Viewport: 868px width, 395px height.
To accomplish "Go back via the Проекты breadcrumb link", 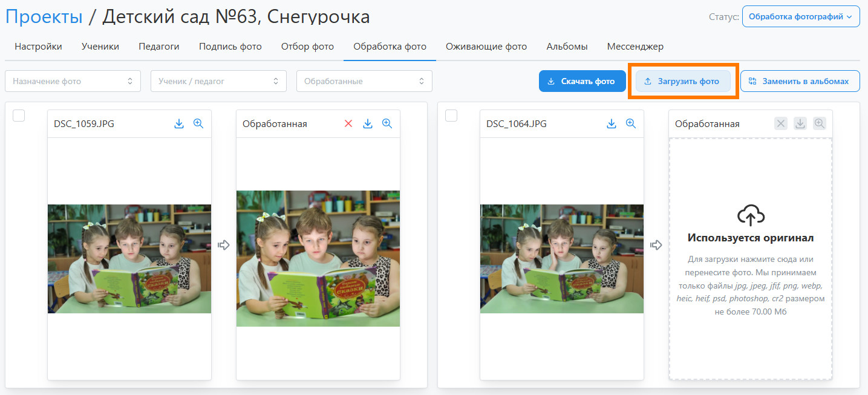I will pyautogui.click(x=44, y=16).
